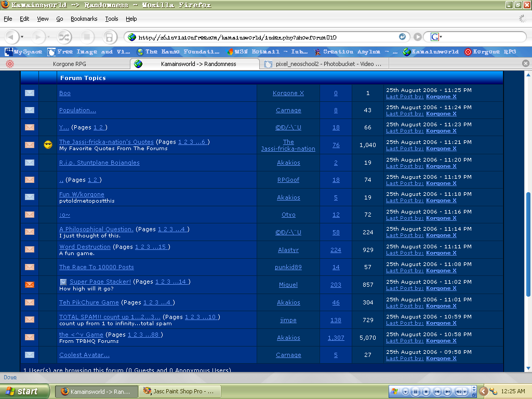Click envelope icon beside Coolest Avatar topic
Viewport: 532px width, 399px height.
[30, 355]
